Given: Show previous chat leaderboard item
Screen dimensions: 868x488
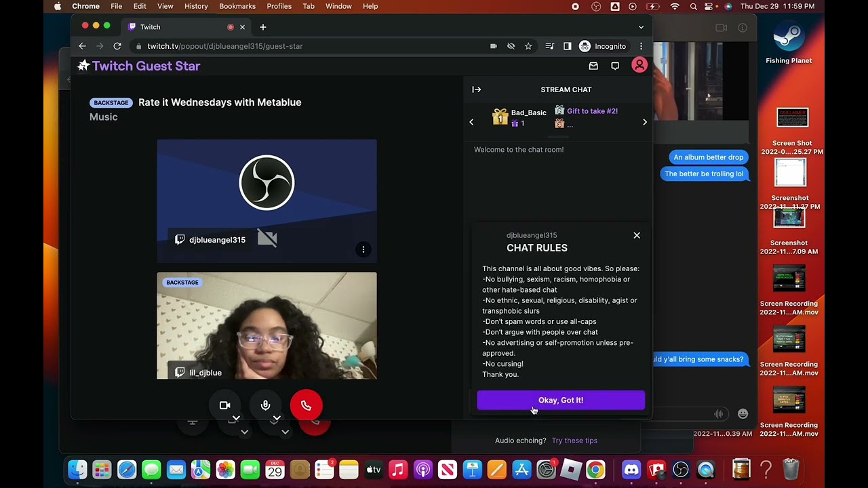Looking at the screenshot, I should point(472,122).
